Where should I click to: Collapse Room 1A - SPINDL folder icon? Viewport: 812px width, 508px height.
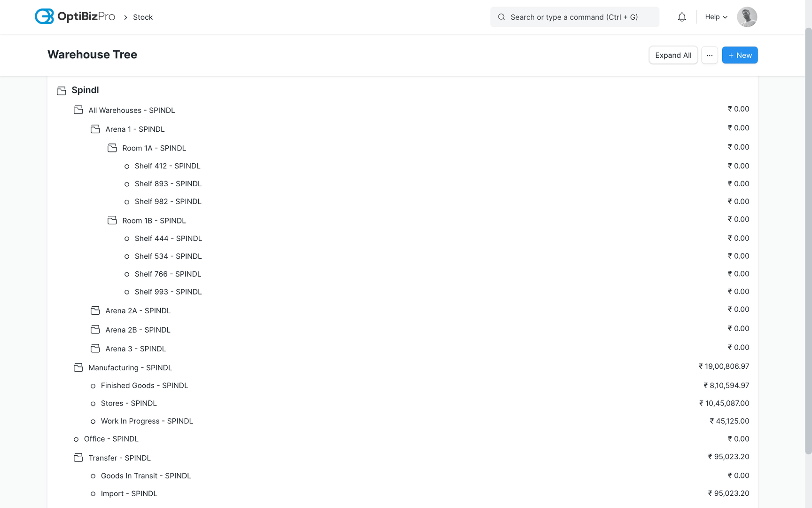click(112, 148)
